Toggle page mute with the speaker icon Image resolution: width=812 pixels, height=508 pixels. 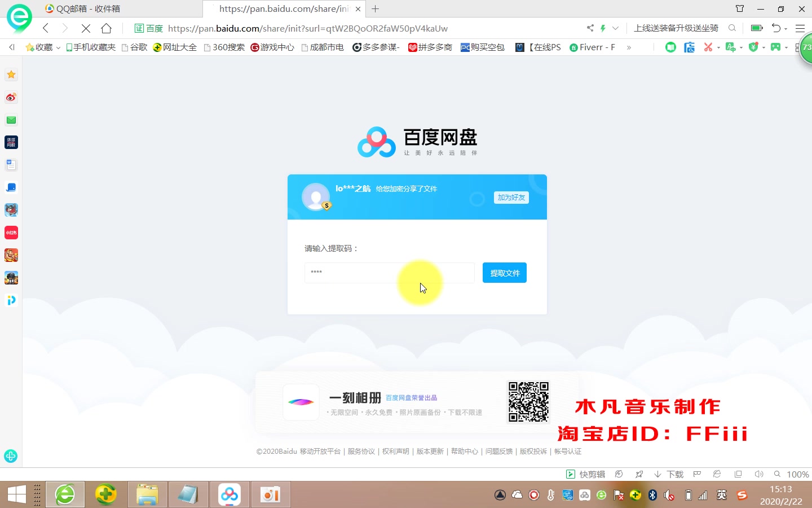point(759,474)
